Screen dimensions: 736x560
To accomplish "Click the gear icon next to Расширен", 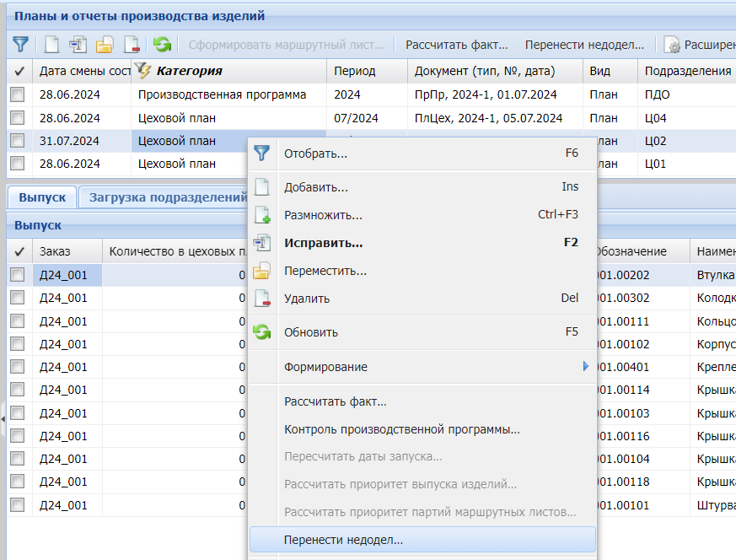I will pyautogui.click(x=672, y=45).
